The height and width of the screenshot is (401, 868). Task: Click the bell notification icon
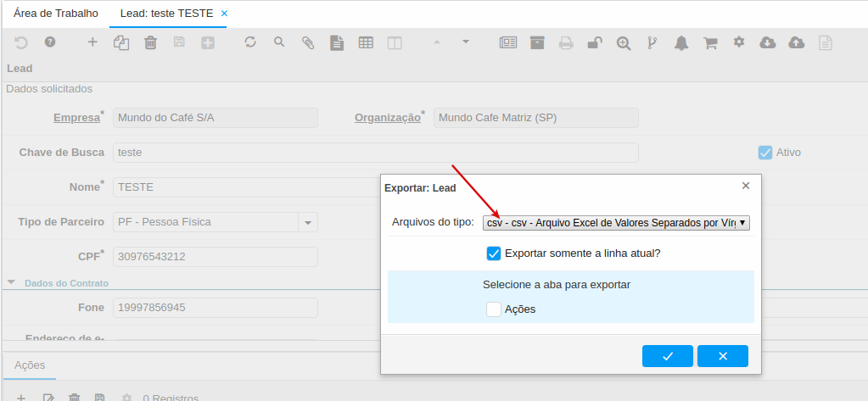(681, 42)
